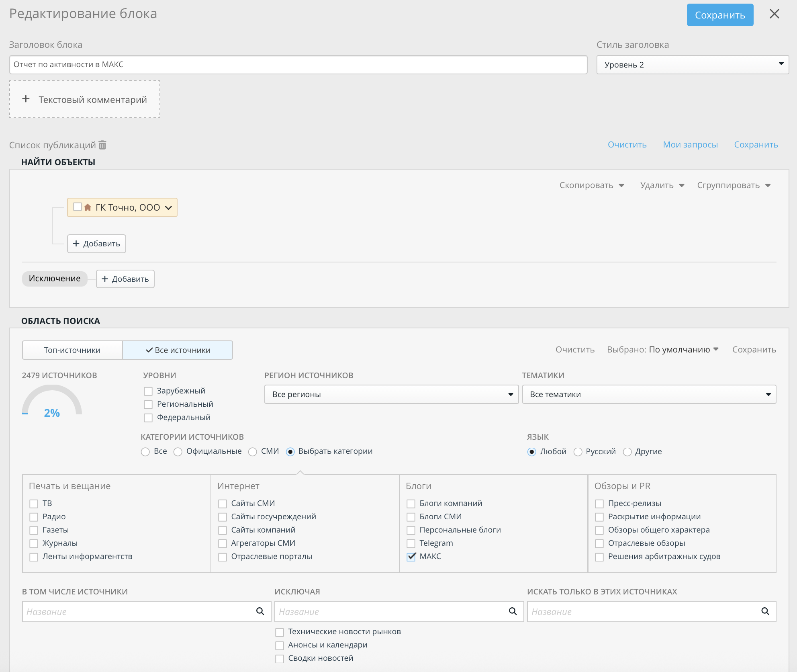Open Регион источников dropdown Все регионы
The height and width of the screenshot is (672, 797).
pos(391,394)
